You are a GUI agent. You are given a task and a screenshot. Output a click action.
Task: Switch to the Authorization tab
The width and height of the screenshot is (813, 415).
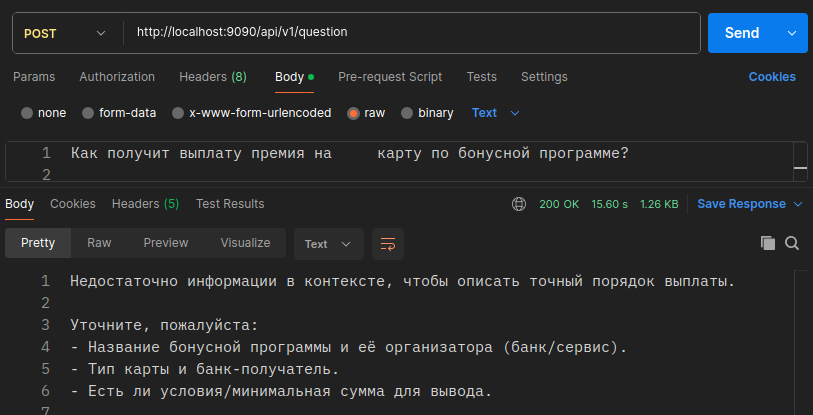click(x=117, y=77)
